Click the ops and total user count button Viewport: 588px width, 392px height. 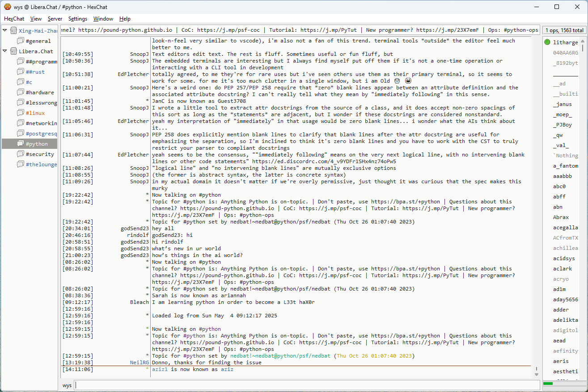point(564,30)
